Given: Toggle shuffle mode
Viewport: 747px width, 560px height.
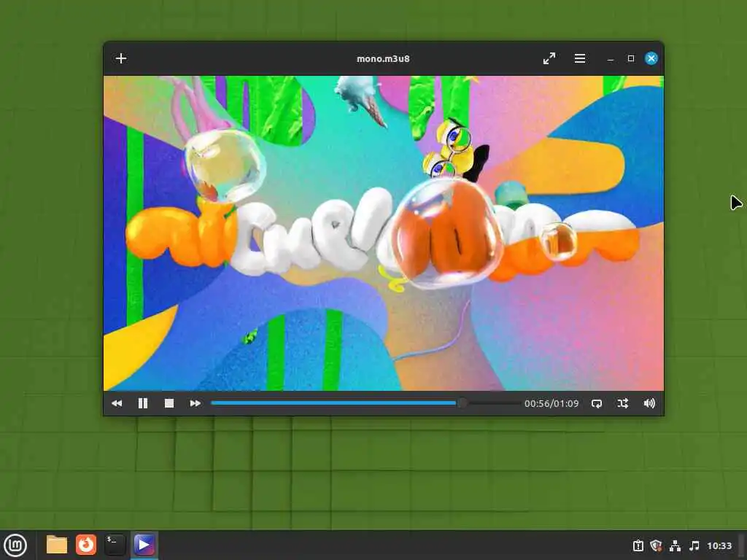Looking at the screenshot, I should click(x=623, y=403).
